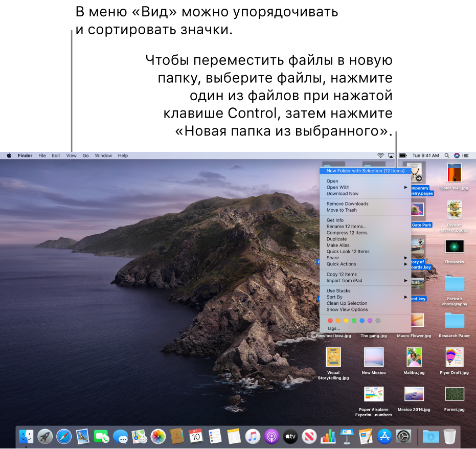
Task: Open the Downloads folder in the Dock
Action: [431, 437]
